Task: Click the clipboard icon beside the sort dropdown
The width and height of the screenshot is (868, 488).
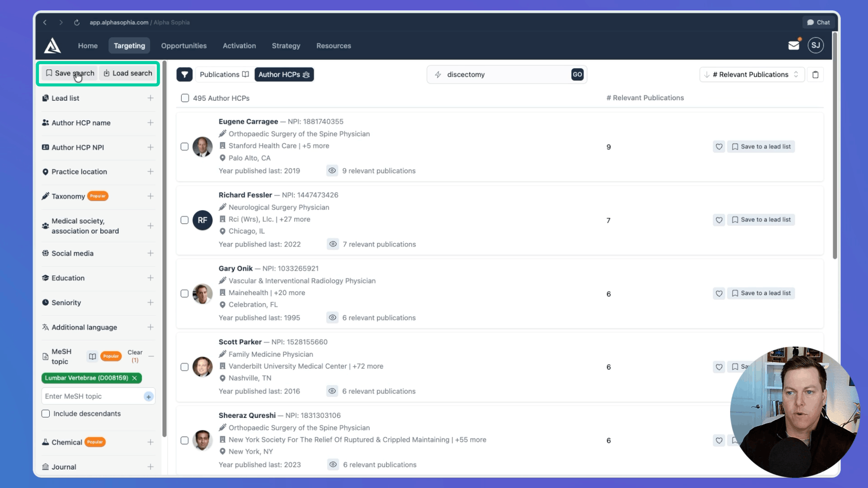Action: [x=816, y=74]
